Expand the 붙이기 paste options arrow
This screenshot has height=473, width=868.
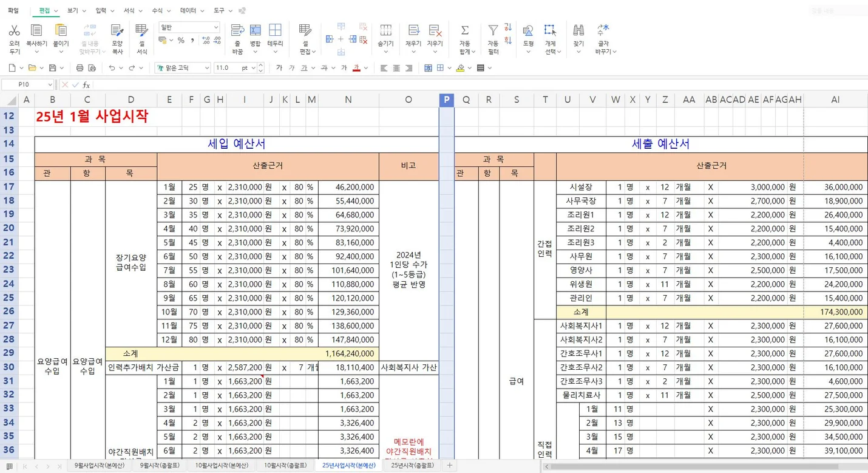[61, 52]
